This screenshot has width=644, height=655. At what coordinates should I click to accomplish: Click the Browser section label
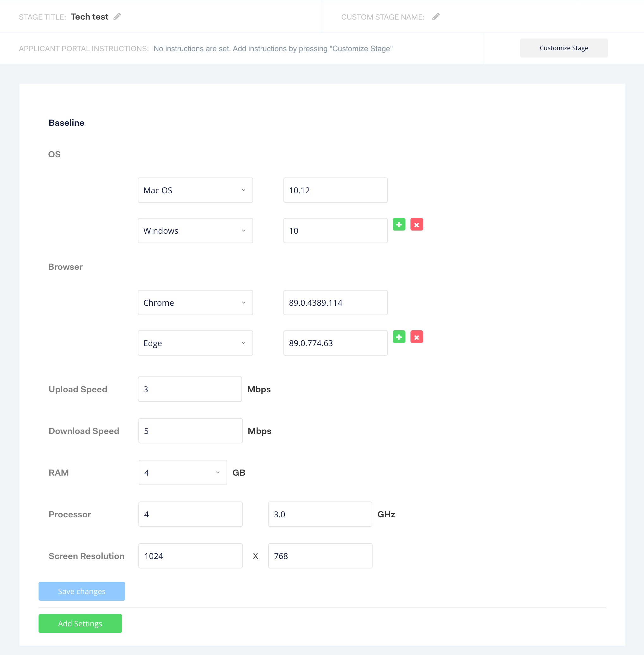click(x=65, y=267)
